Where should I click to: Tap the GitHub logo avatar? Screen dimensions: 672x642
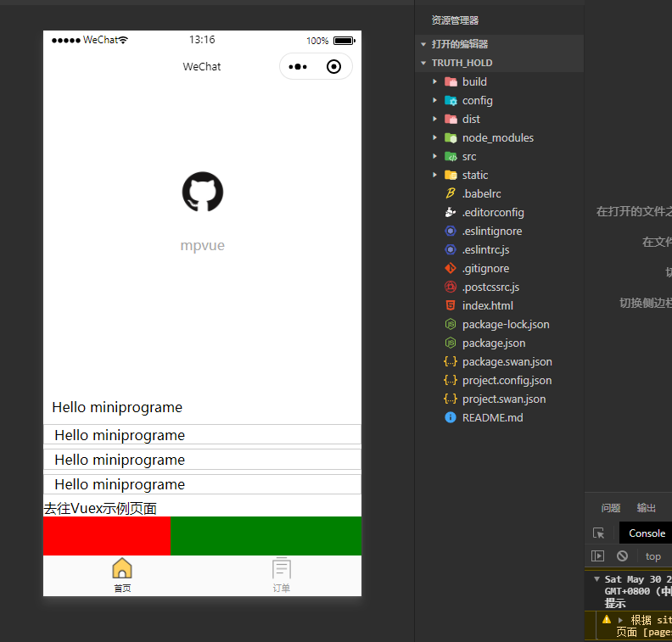tap(203, 192)
